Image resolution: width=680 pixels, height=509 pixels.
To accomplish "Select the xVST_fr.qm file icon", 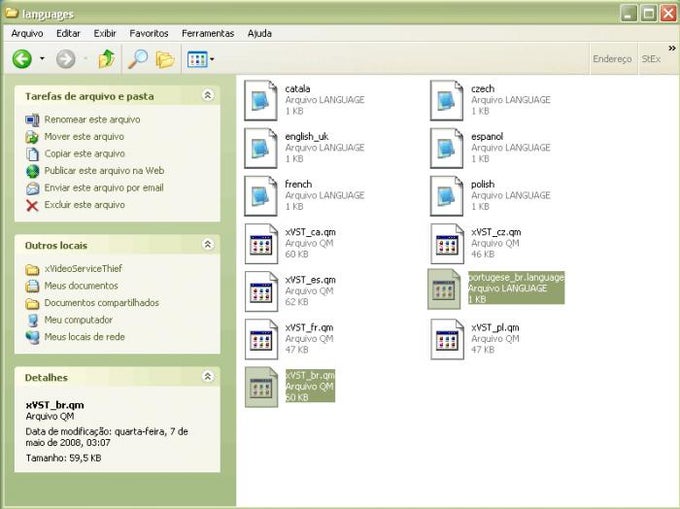I will click(x=261, y=339).
